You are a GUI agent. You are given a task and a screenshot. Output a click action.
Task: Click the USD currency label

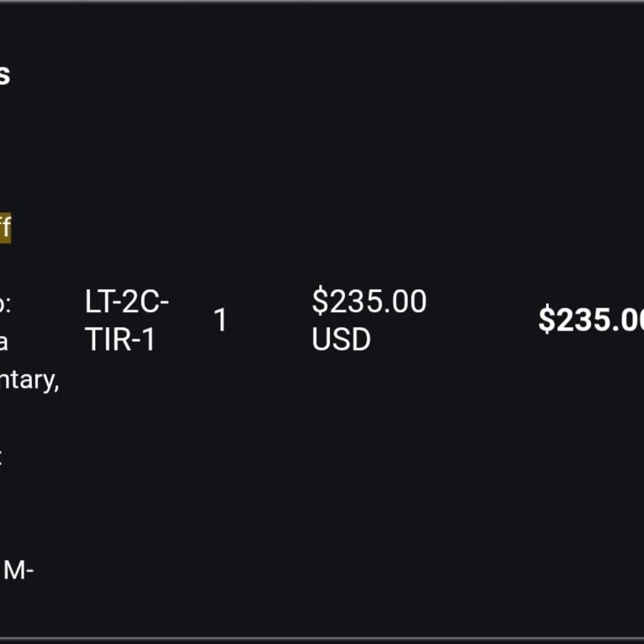[341, 339]
